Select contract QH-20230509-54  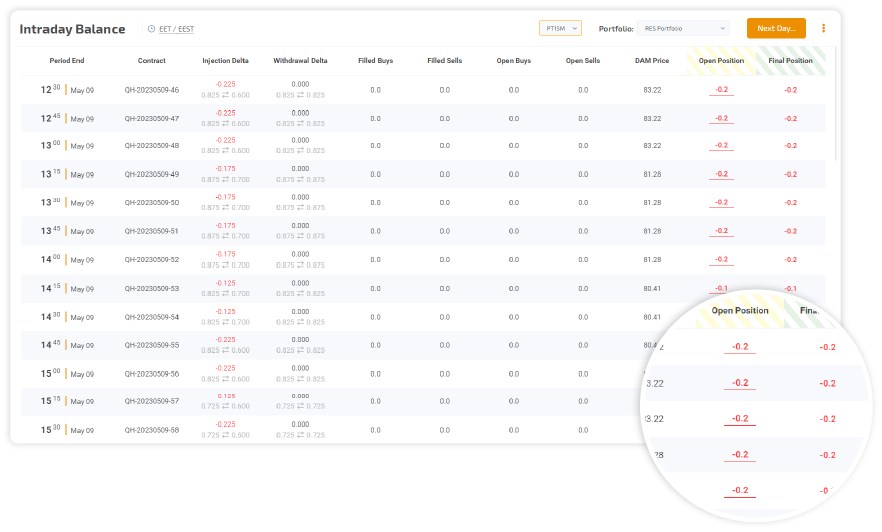tap(152, 317)
